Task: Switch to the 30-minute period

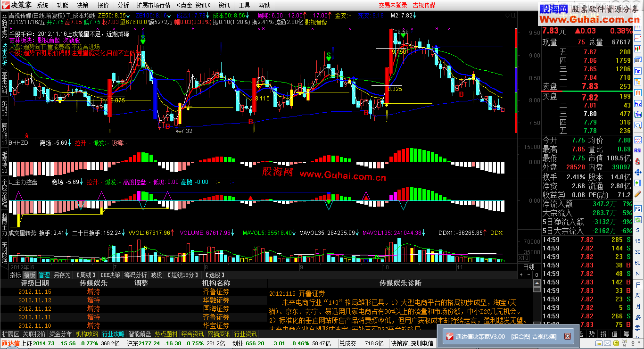Action: (637, 252)
